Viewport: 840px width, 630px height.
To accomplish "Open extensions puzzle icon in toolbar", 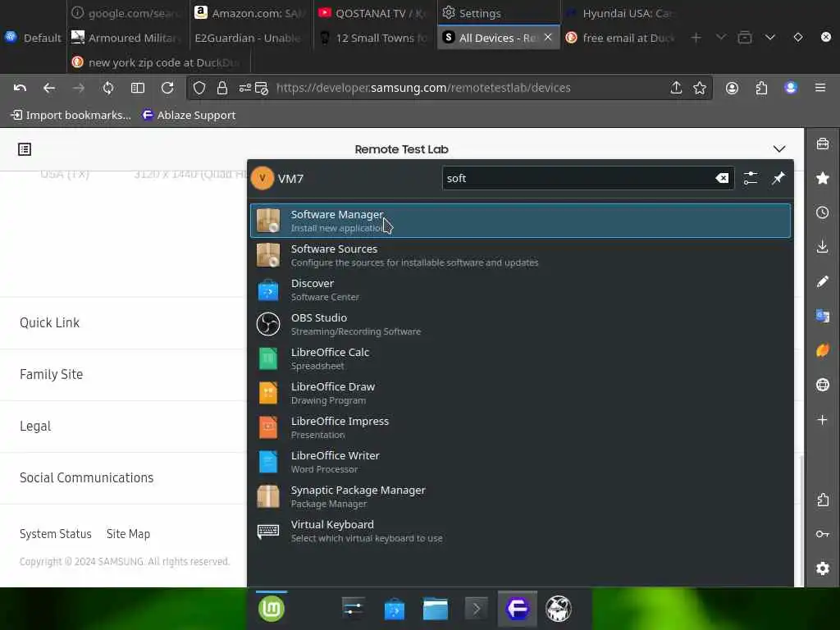I will point(761,88).
